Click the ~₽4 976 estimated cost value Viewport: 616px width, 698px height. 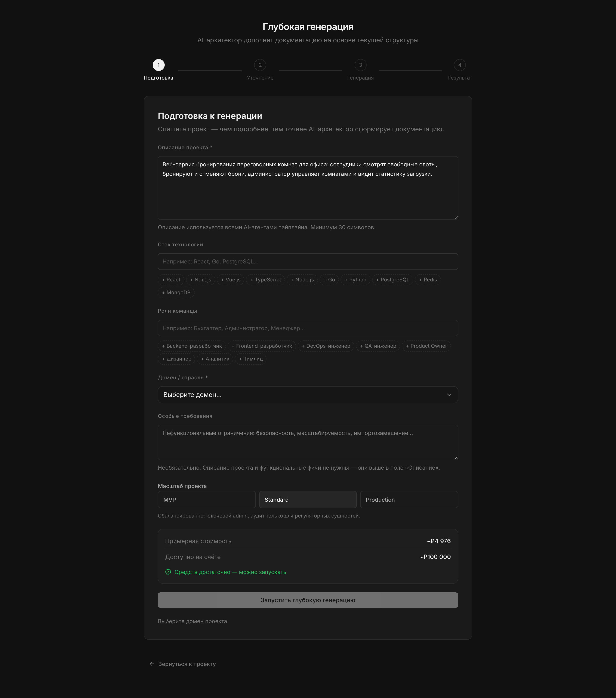(438, 541)
